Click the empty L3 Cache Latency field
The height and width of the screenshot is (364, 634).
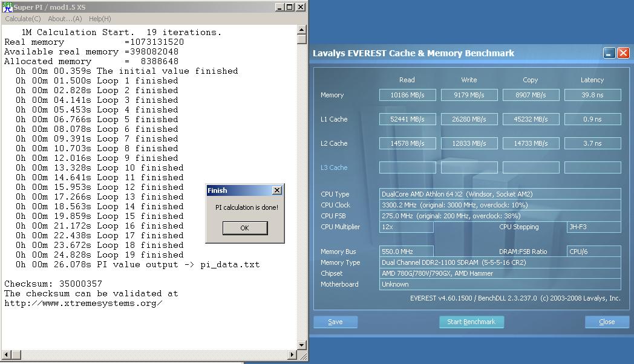tap(593, 167)
